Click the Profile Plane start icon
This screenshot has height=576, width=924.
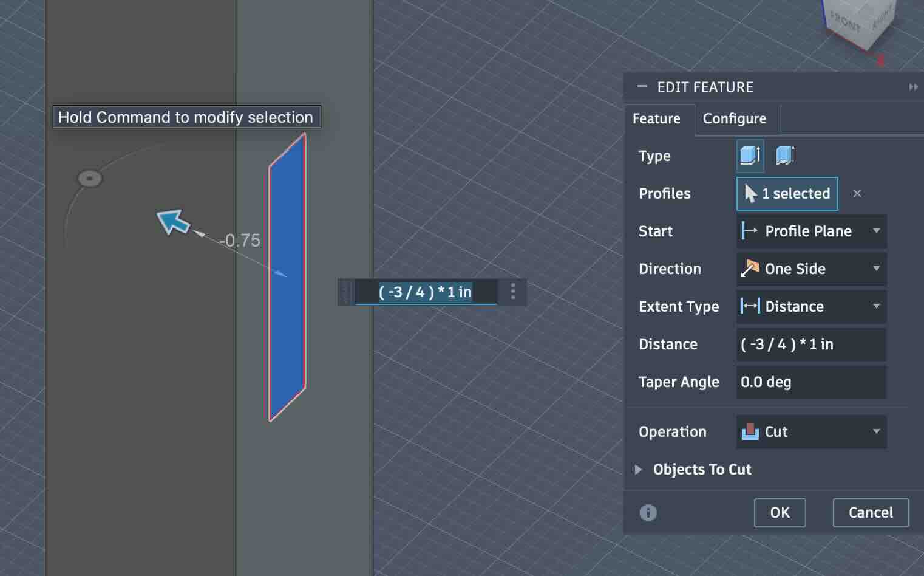pyautogui.click(x=750, y=231)
